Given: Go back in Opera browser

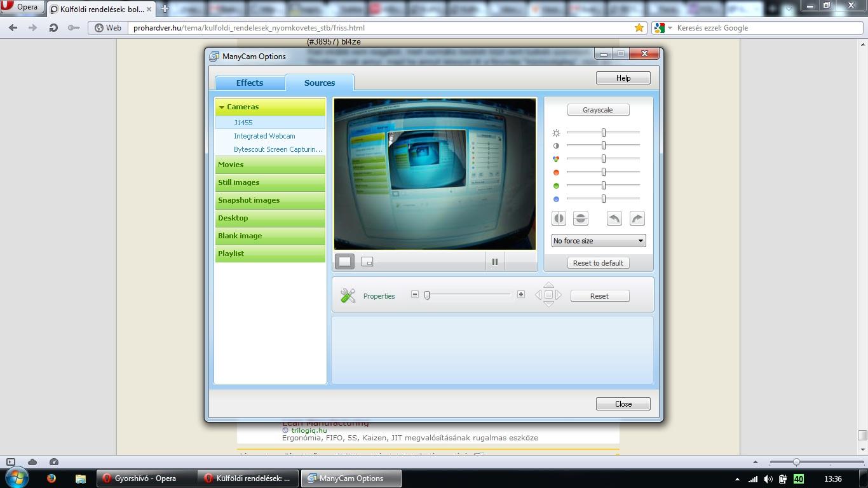Looking at the screenshot, I should click(13, 28).
